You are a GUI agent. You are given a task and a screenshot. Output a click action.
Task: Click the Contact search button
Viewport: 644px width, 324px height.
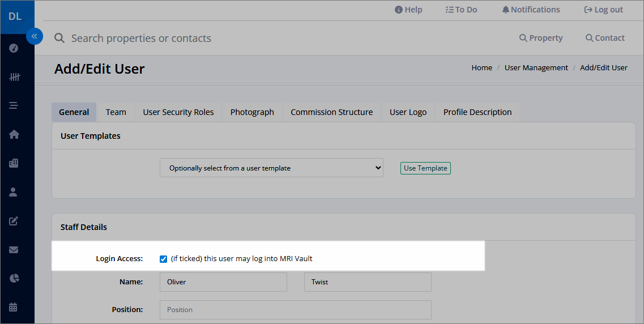click(x=605, y=38)
